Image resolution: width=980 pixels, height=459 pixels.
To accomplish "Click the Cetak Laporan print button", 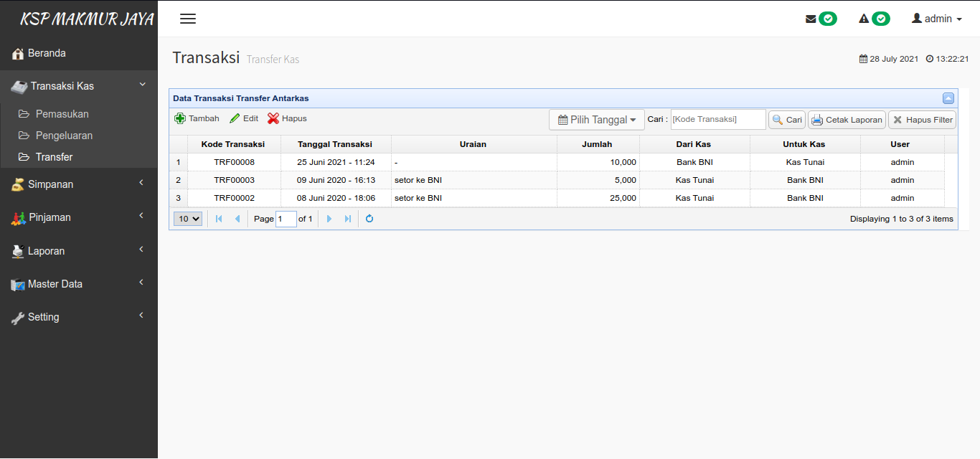I will [x=847, y=120].
